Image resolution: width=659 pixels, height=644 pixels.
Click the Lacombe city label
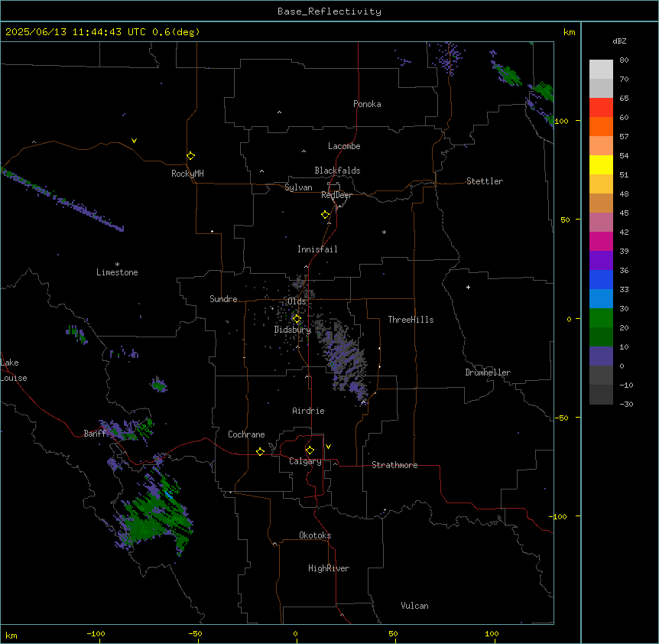pyautogui.click(x=344, y=146)
